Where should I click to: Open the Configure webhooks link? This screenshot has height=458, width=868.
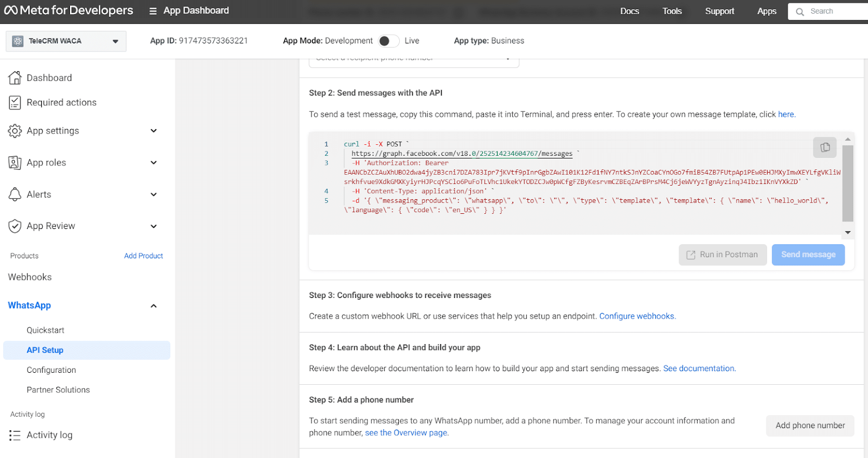(637, 316)
